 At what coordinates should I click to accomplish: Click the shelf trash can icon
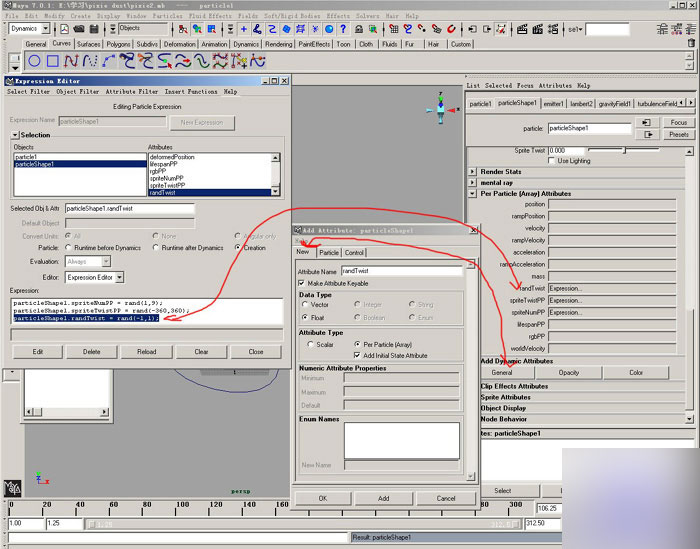[691, 43]
